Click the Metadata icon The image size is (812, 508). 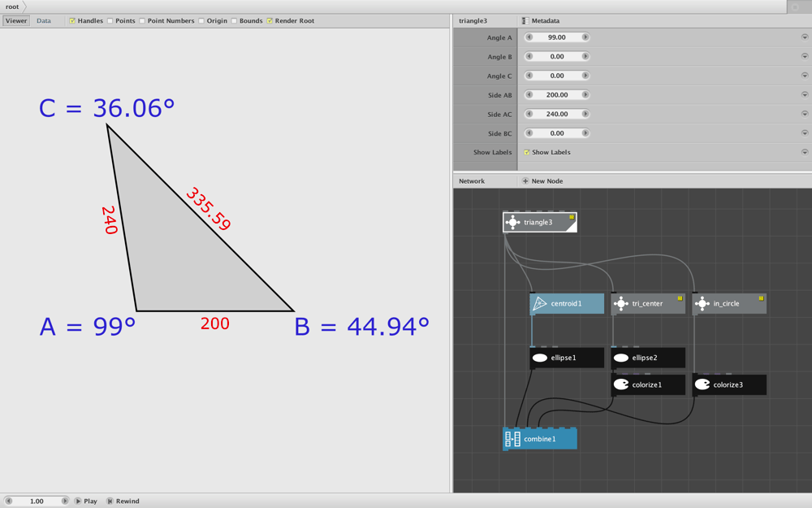[x=525, y=21]
